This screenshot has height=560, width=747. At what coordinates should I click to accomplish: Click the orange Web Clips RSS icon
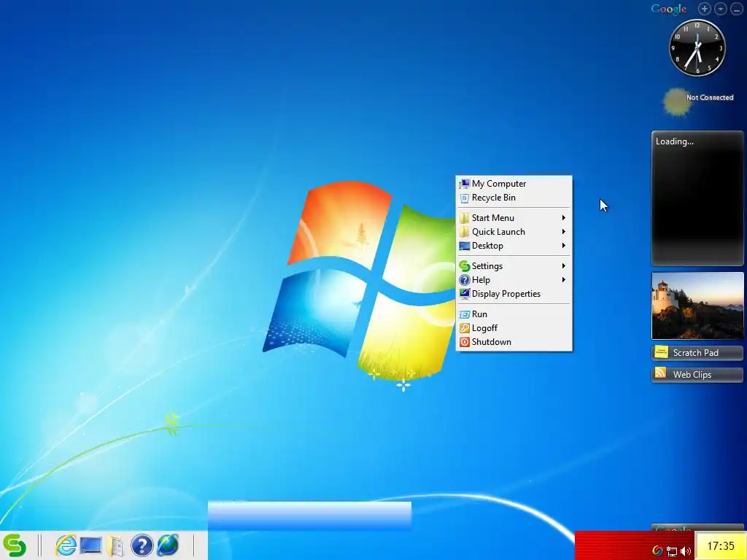click(661, 373)
